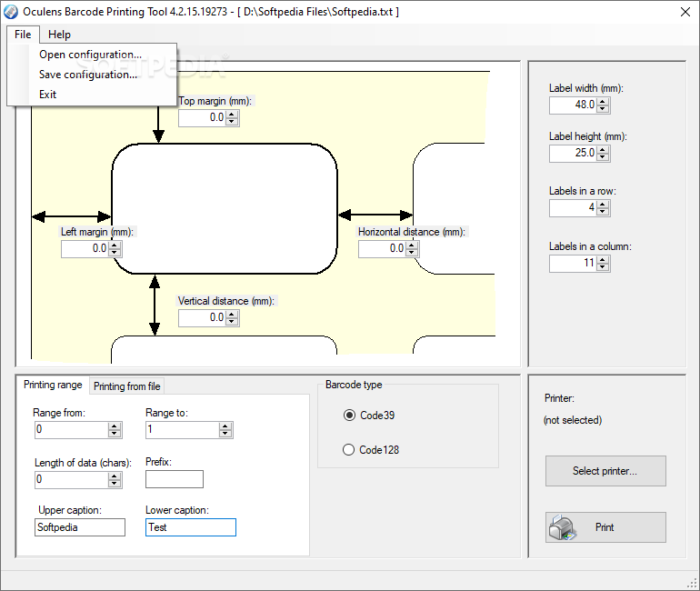
Task: Focus the Range from input
Action: click(72, 430)
